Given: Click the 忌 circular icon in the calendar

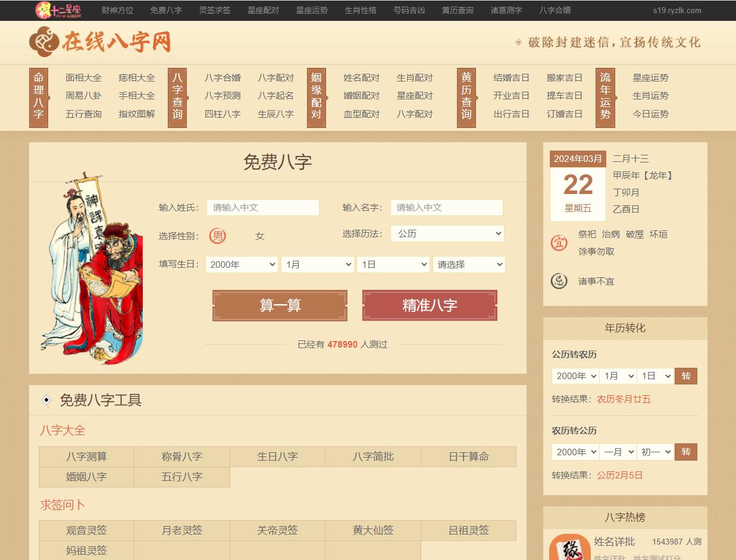Looking at the screenshot, I should click(559, 281).
